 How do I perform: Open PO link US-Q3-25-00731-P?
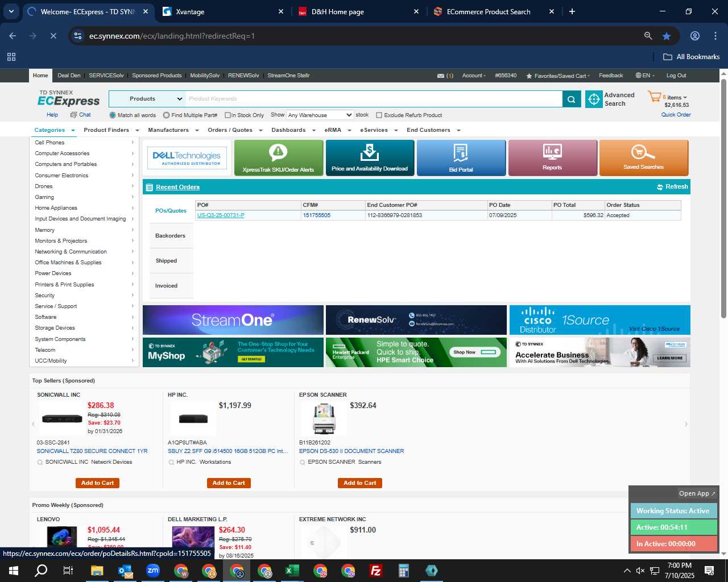click(x=221, y=215)
